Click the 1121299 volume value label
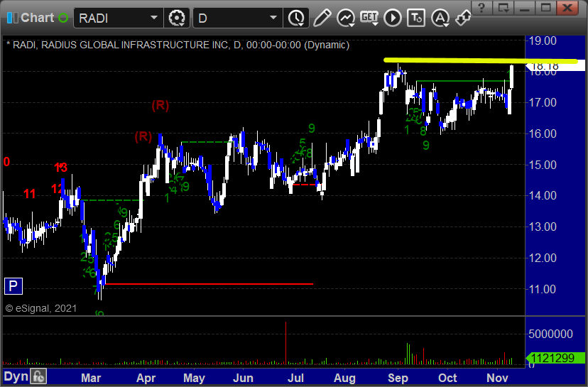Image resolution: width=588 pixels, height=387 pixels. (556, 358)
